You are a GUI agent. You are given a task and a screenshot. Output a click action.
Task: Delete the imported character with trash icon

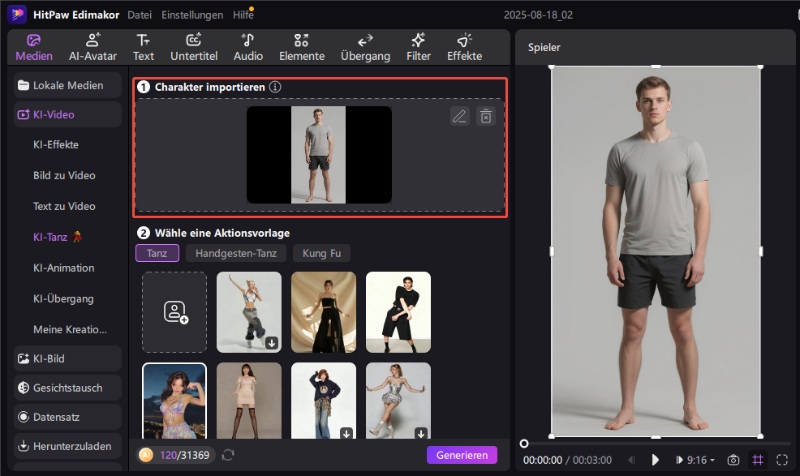[x=485, y=116]
